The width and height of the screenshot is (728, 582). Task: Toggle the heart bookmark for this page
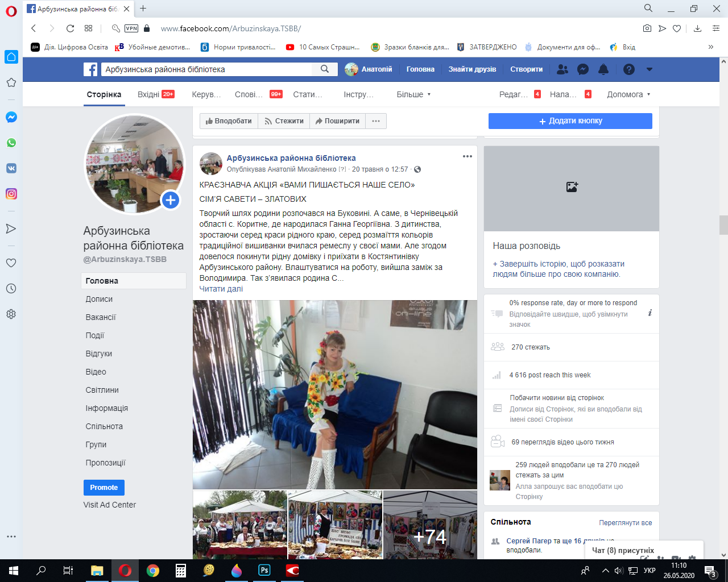point(677,28)
